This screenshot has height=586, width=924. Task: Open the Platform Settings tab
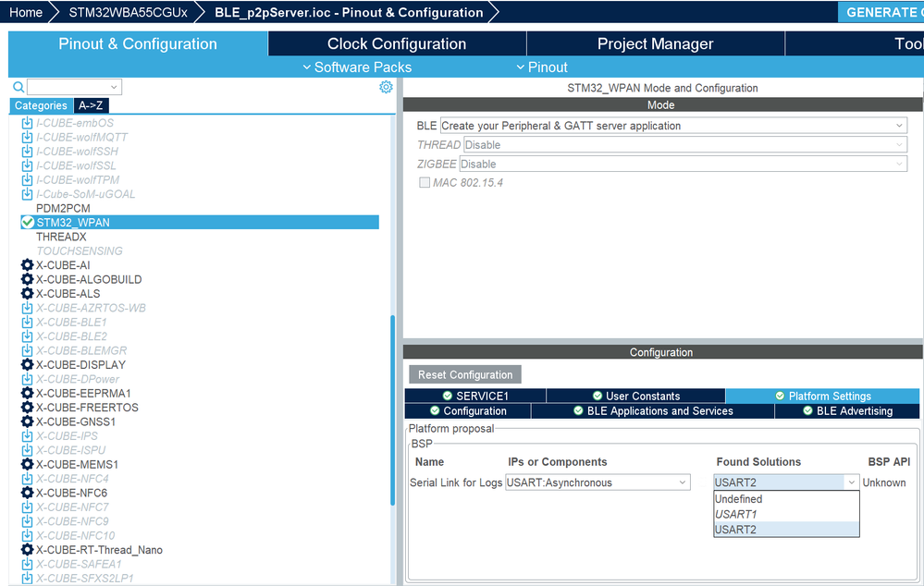(x=822, y=396)
